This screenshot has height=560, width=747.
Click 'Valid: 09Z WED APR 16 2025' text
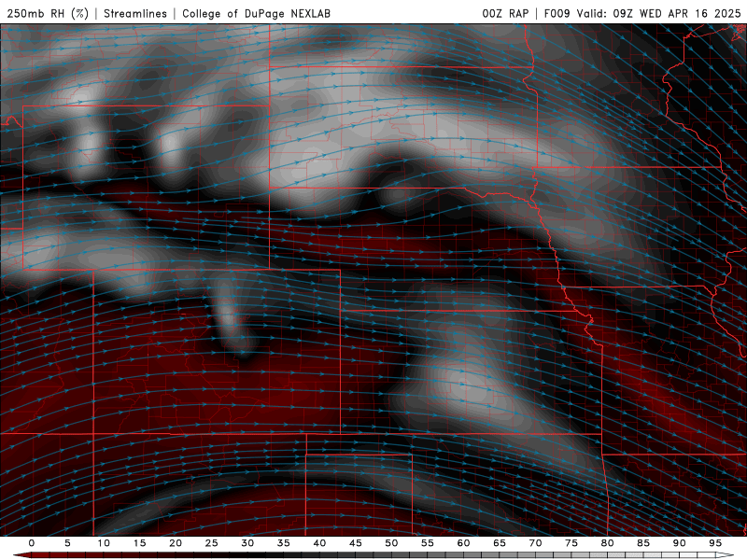click(x=659, y=13)
